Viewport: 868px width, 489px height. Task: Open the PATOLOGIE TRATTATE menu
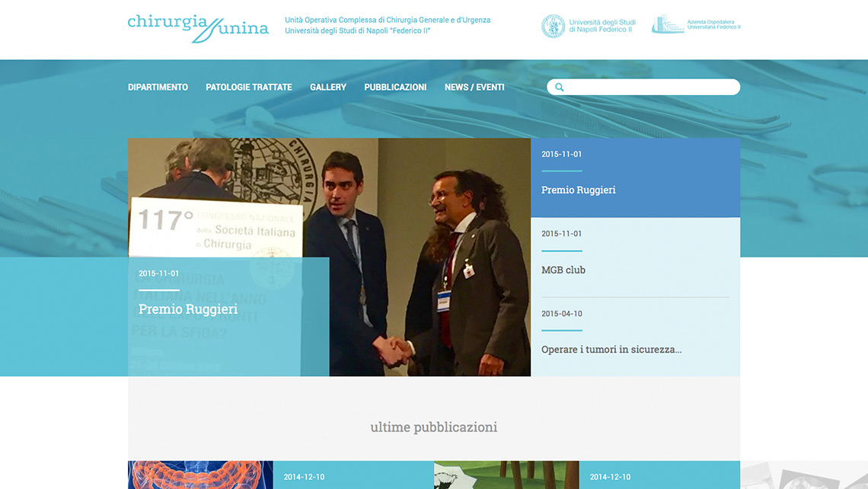point(249,88)
